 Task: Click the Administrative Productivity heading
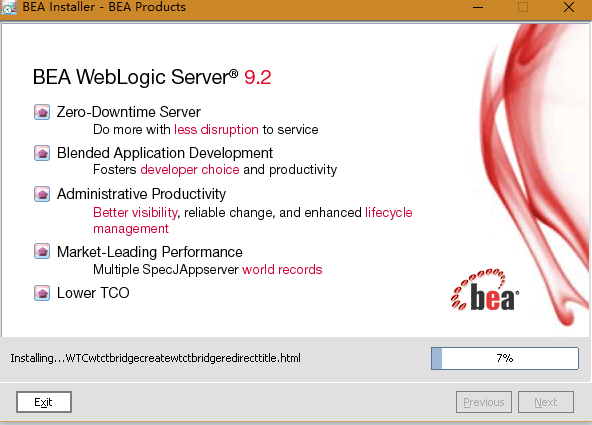click(141, 194)
